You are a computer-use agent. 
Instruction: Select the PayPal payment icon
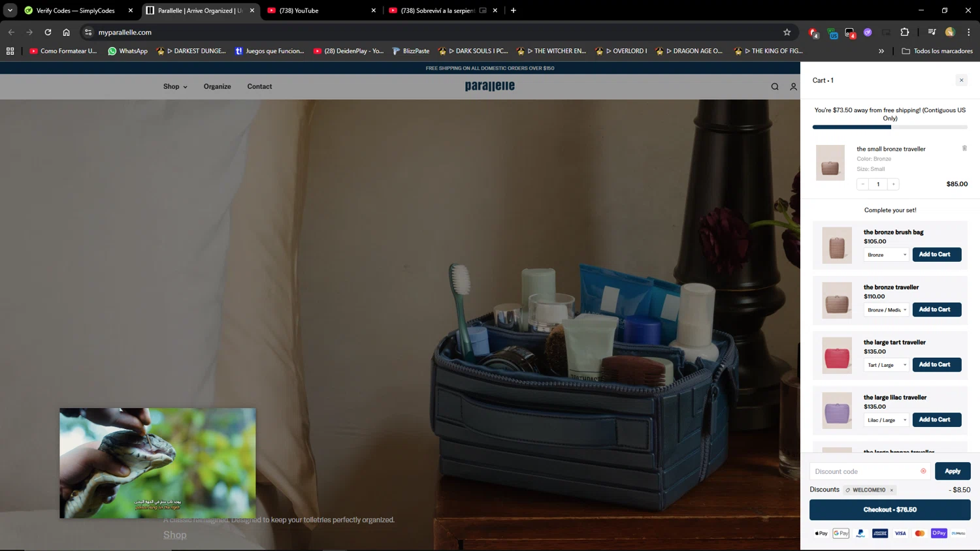pyautogui.click(x=860, y=533)
